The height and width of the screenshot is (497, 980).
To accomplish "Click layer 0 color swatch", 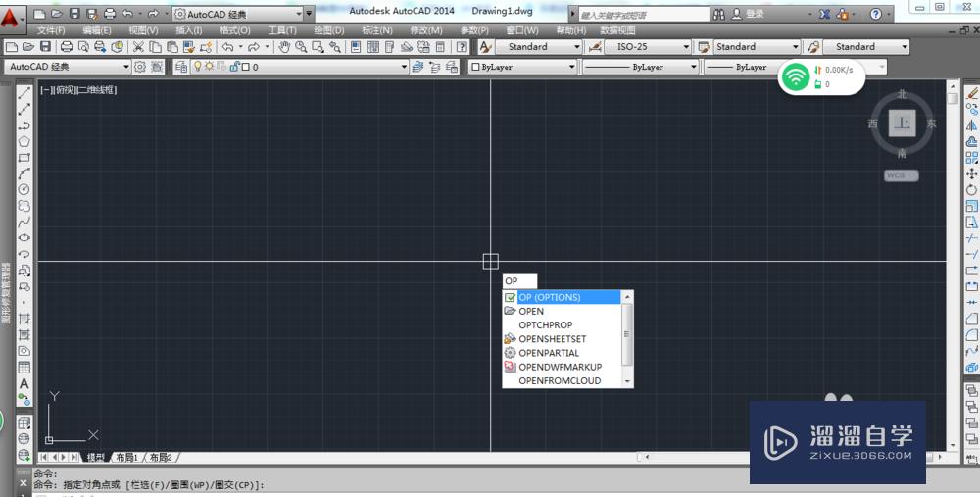I will click(246, 67).
